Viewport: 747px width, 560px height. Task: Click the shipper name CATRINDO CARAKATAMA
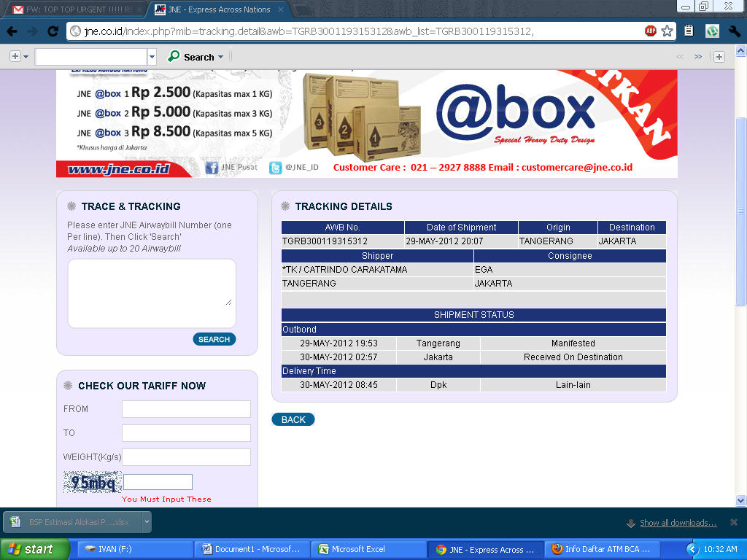click(x=355, y=270)
